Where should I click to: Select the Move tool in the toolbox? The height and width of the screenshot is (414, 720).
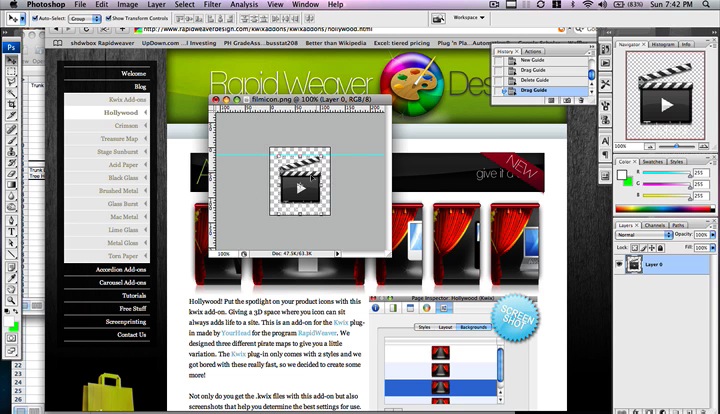tap(11, 61)
